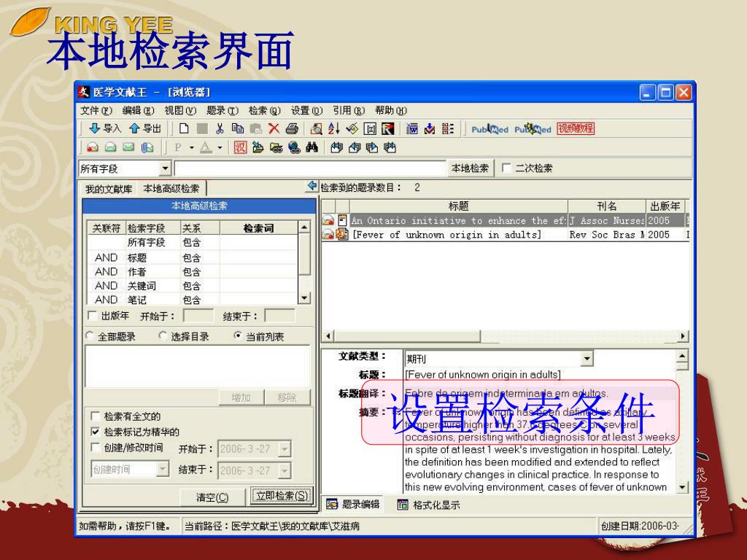747x560 pixels.
Task: Click the first red mail icon in second toolbar
Action: [x=93, y=147]
